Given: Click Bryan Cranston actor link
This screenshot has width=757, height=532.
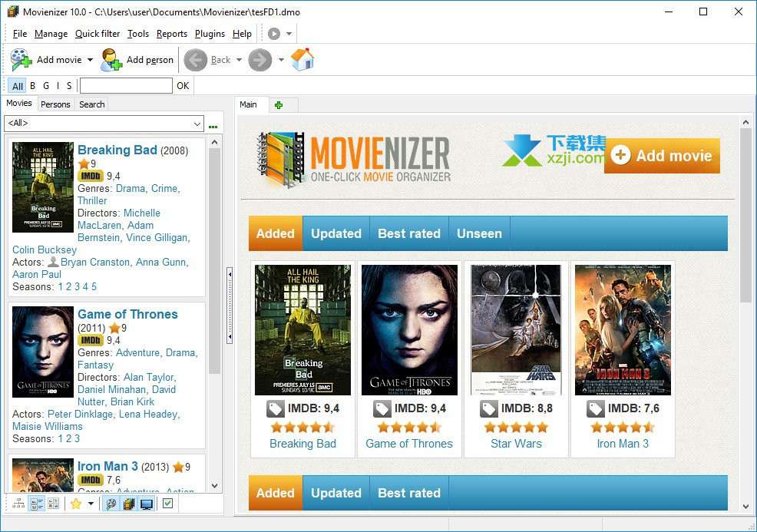Looking at the screenshot, I should 96,262.
